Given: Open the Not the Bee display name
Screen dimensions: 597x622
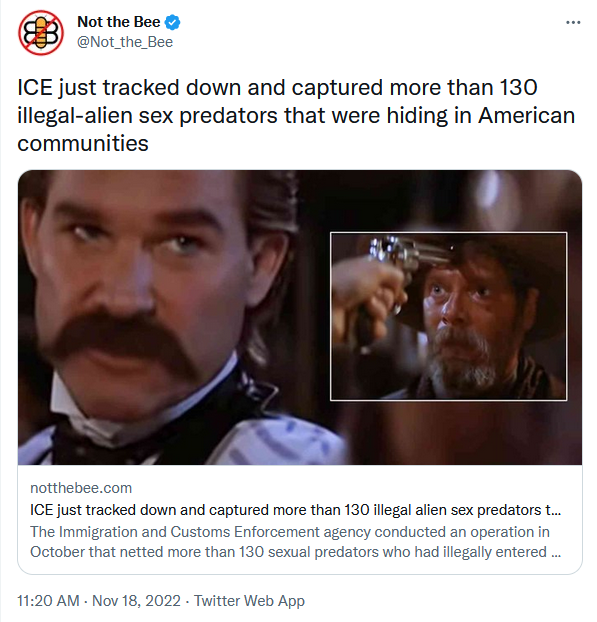Looking at the screenshot, I should tap(119, 22).
